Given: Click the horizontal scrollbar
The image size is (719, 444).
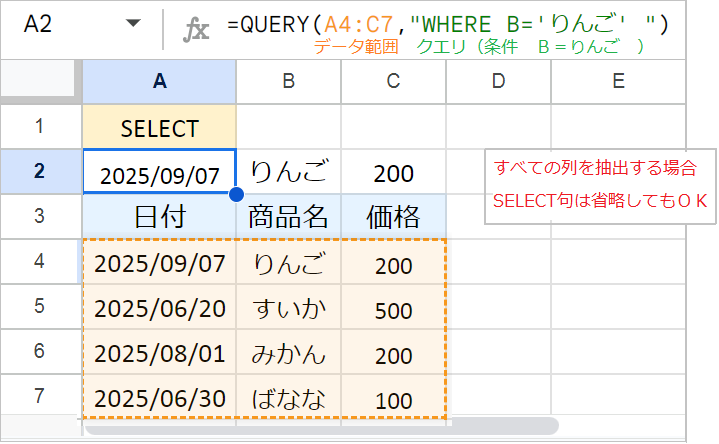Looking at the screenshot, I should click(321, 426).
